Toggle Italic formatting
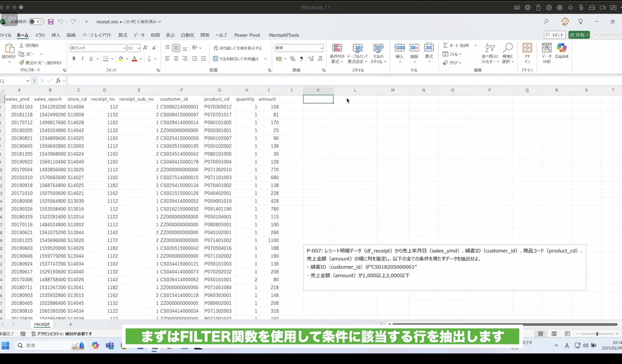Screen dimensions: 622x364 [82, 59]
